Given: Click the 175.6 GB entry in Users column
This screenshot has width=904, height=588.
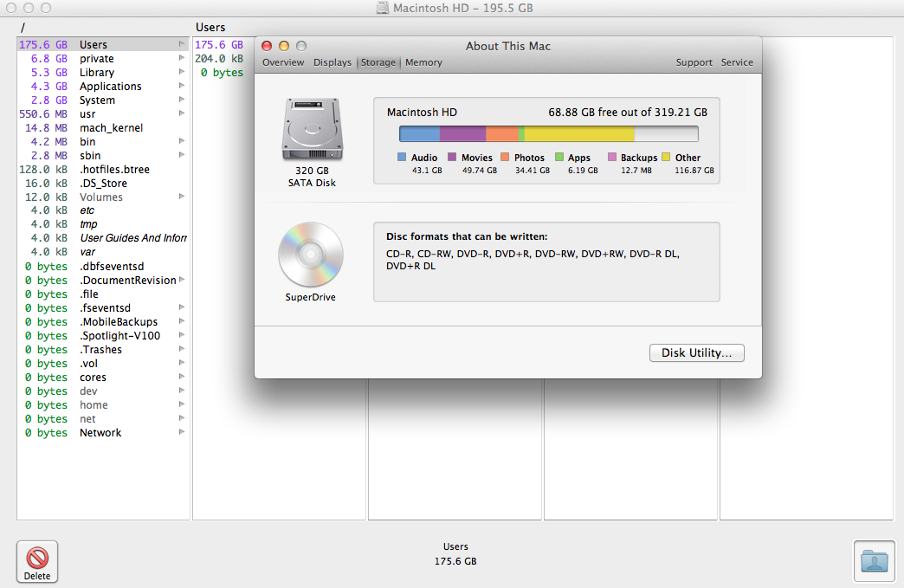Looking at the screenshot, I should point(219,45).
